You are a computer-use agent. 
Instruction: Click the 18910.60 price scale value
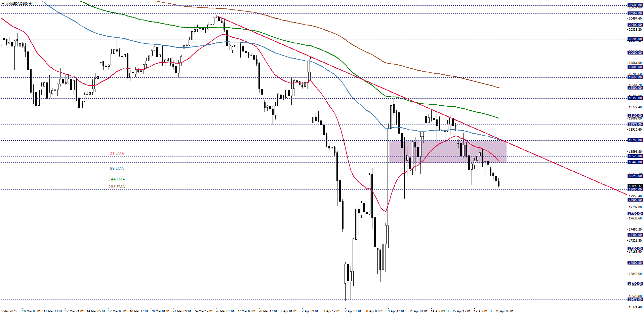(635, 130)
